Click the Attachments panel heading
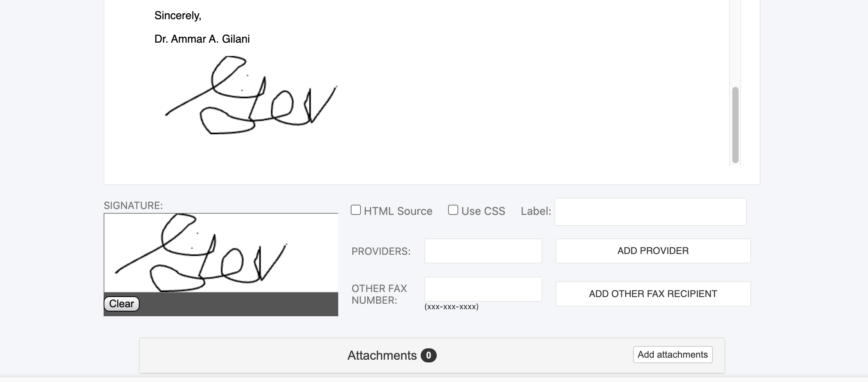The height and width of the screenshot is (382, 868). 382,355
